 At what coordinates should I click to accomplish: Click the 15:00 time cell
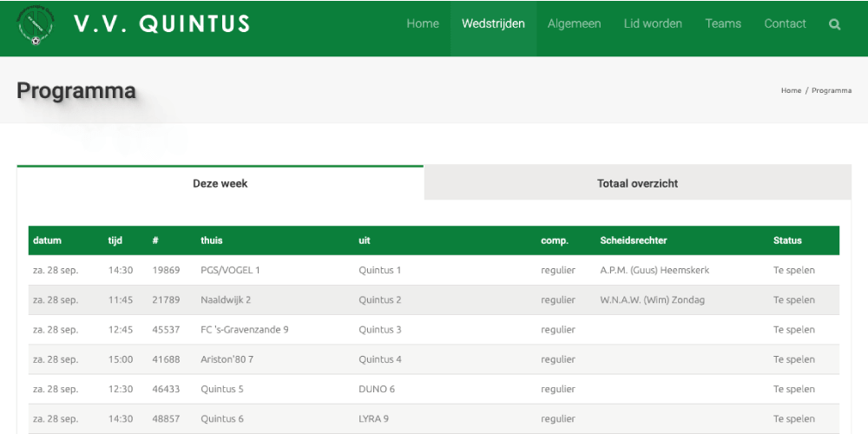click(121, 359)
